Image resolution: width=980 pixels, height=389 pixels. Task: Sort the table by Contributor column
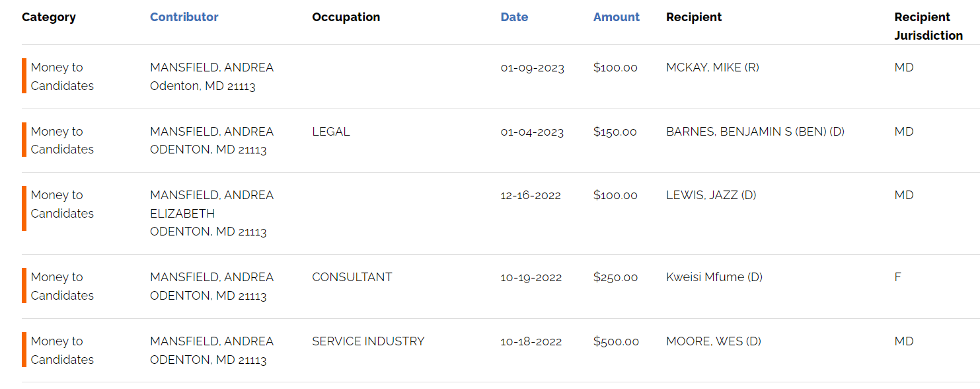(184, 17)
